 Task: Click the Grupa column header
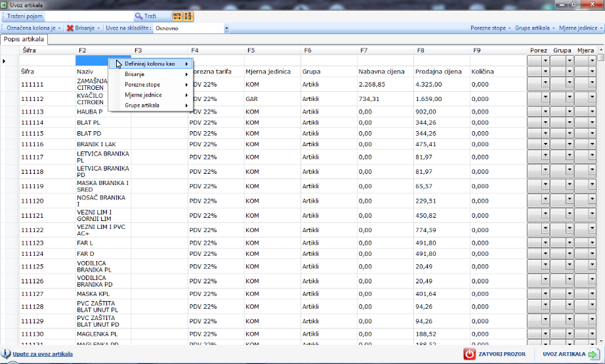562,50
